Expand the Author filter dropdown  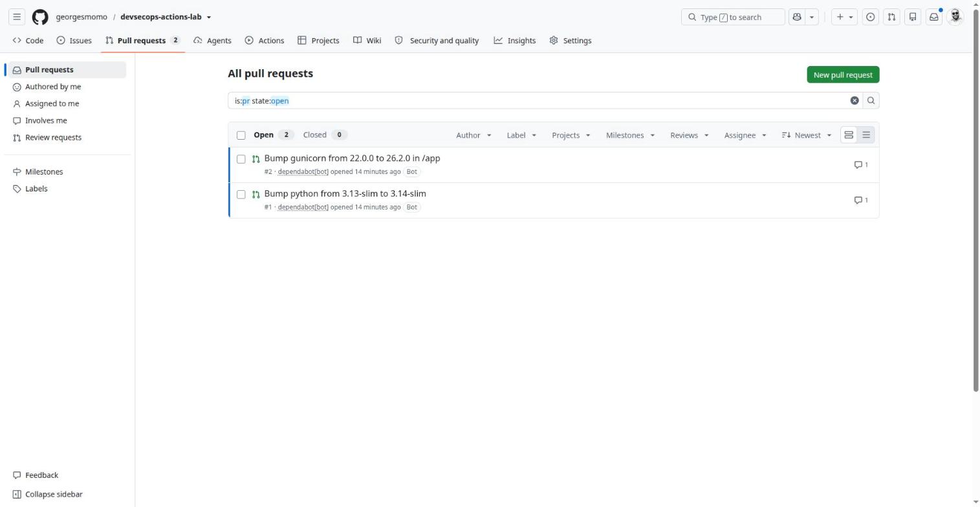tap(474, 135)
